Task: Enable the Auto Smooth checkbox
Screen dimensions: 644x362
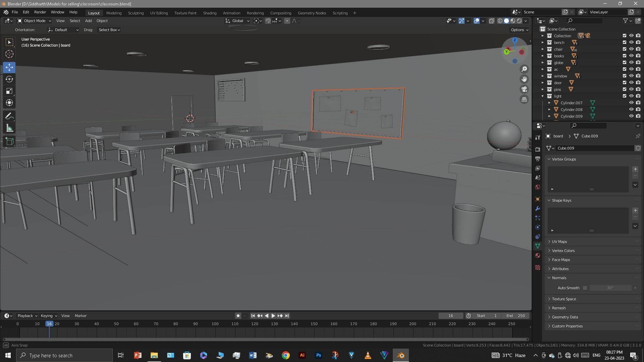Action: click(585, 288)
